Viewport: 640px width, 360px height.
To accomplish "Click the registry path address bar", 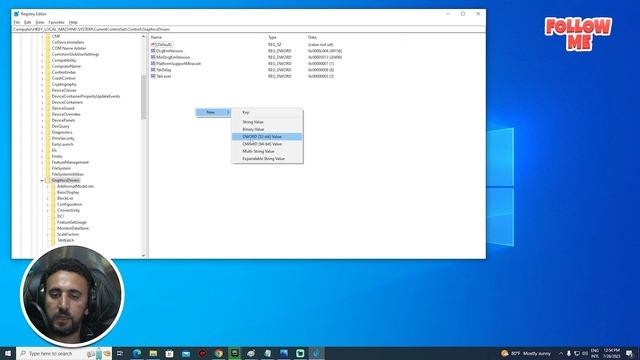I will 249,29.
